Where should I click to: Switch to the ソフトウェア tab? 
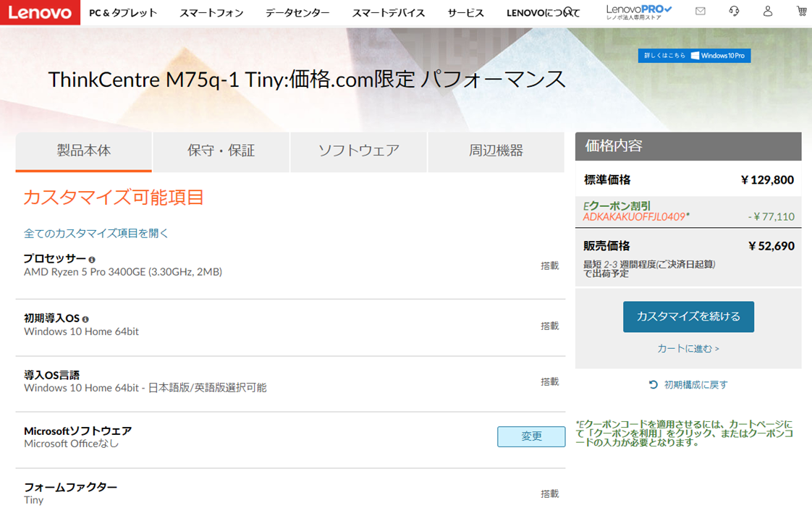click(359, 151)
